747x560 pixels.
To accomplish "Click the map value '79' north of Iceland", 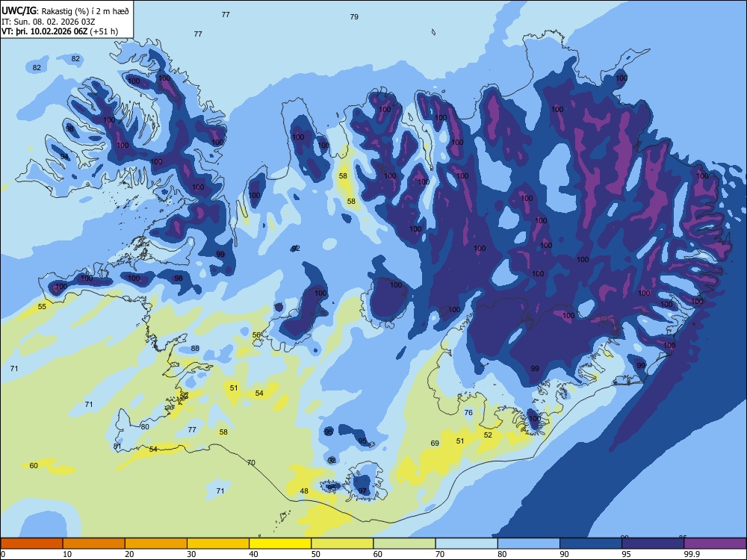I will click(354, 16).
